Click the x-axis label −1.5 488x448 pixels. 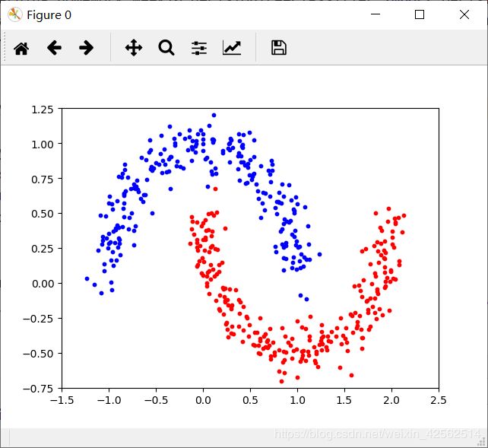coord(62,400)
